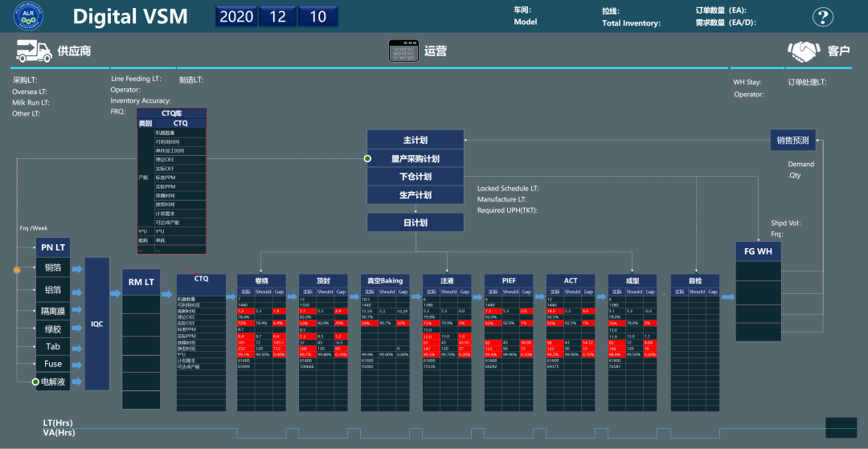Image resolution: width=868 pixels, height=449 pixels.
Task: Click the blue arrow next to 隔离膜
Action: pos(77,311)
